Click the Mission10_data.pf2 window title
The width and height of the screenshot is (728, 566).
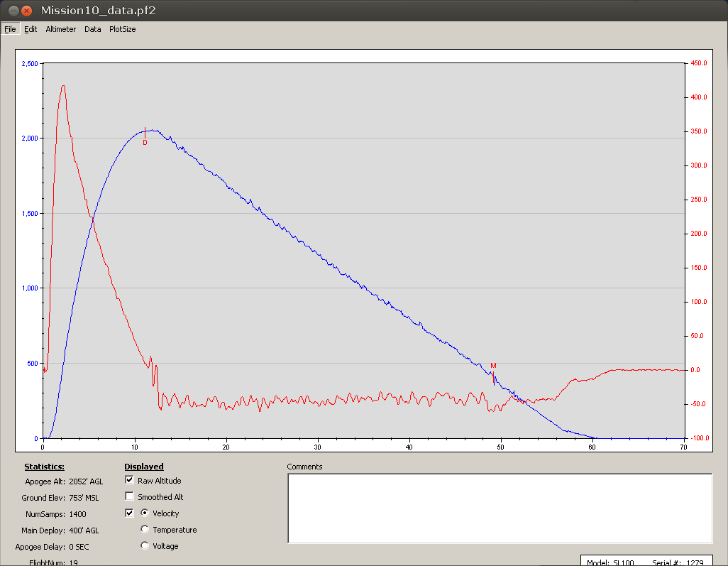[99, 10]
